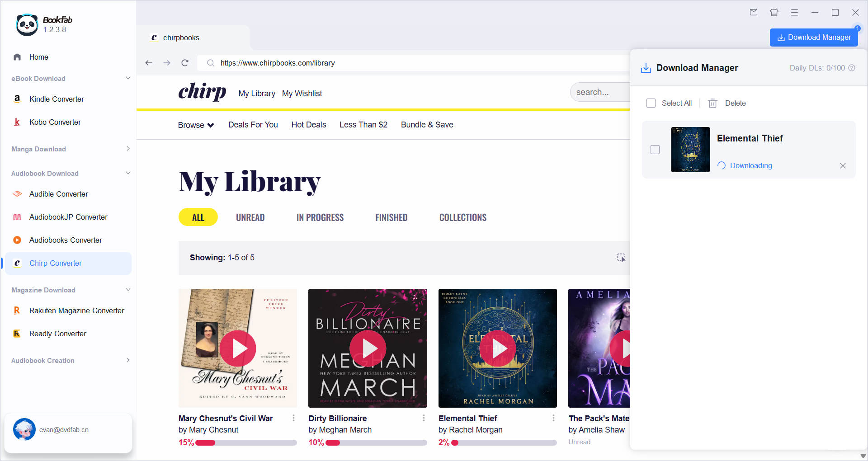Go back in the browser
This screenshot has height=461, width=868.
pyautogui.click(x=149, y=63)
